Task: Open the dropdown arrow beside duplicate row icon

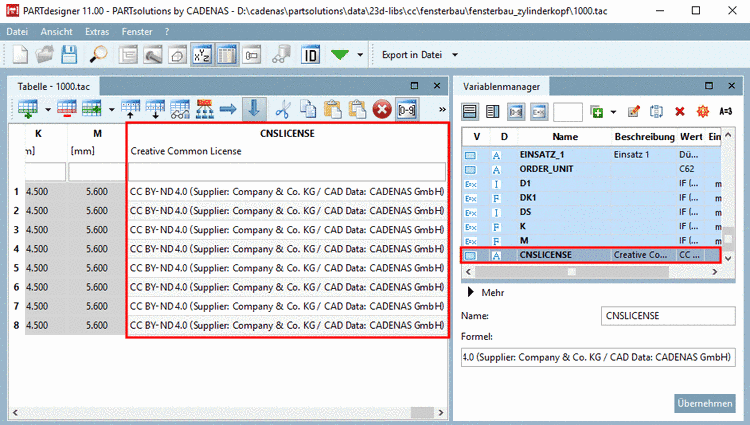Action: (x=111, y=109)
